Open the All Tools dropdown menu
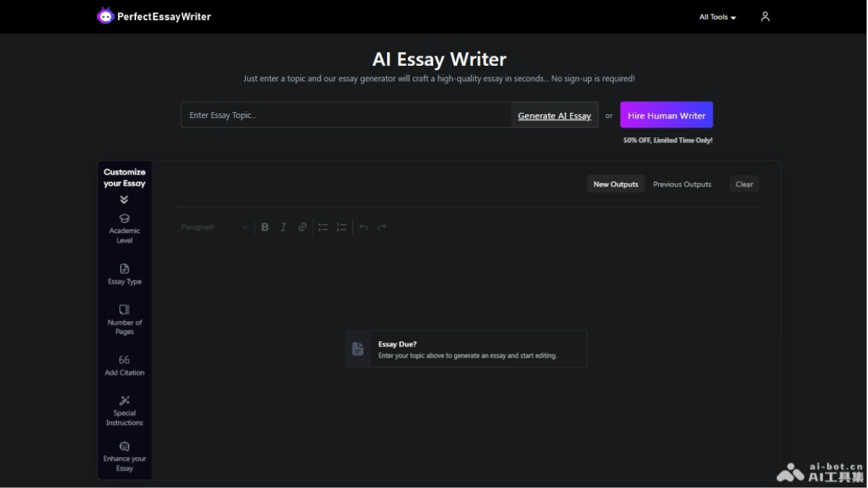 tap(715, 17)
